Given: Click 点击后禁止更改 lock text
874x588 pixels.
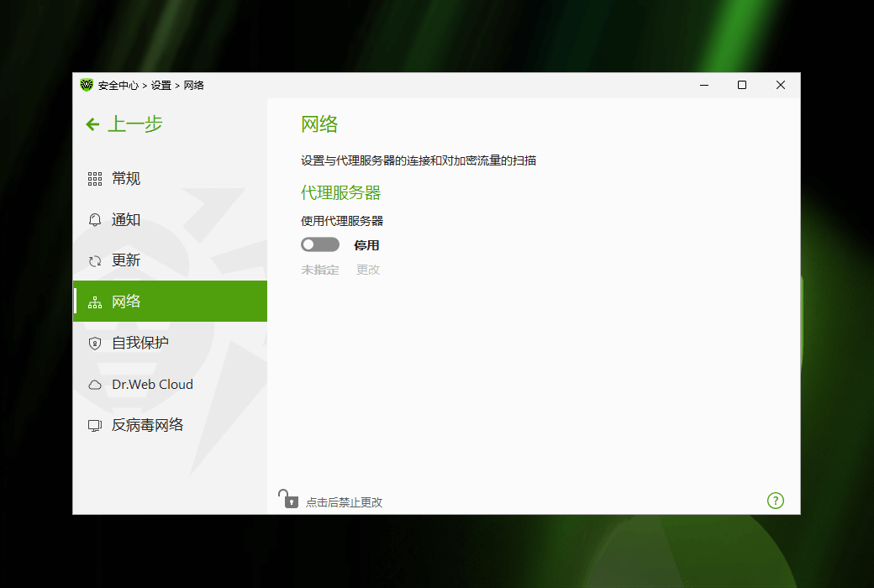Looking at the screenshot, I should pos(344,502).
